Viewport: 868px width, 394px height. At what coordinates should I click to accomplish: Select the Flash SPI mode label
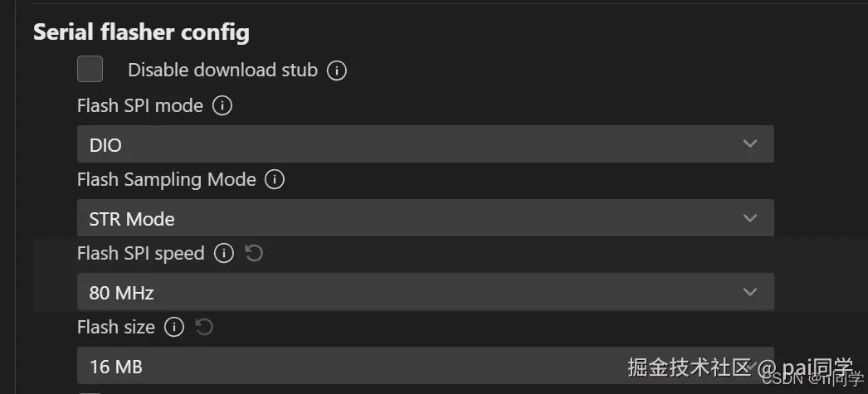click(139, 106)
